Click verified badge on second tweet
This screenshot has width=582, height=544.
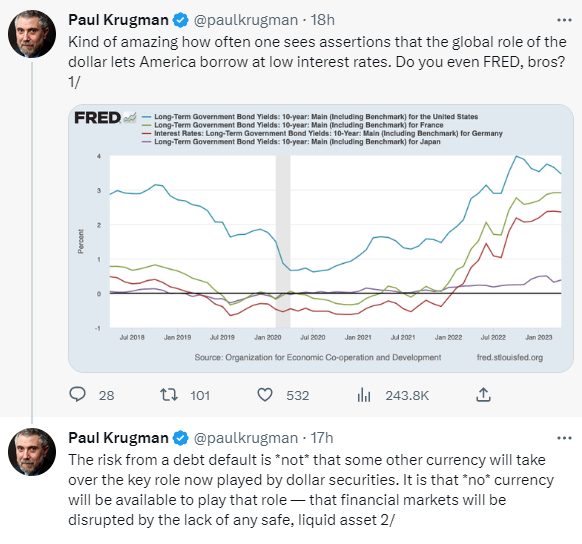181,438
